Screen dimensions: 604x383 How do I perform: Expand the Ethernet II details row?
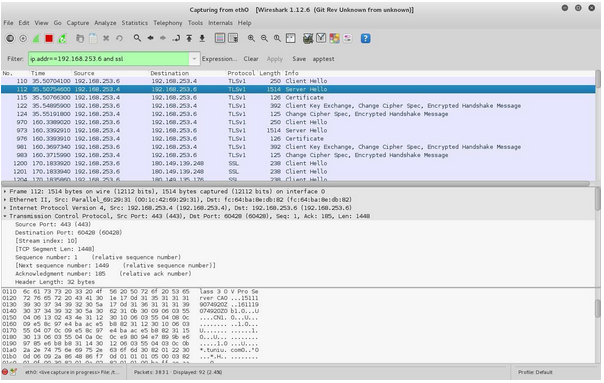point(5,200)
